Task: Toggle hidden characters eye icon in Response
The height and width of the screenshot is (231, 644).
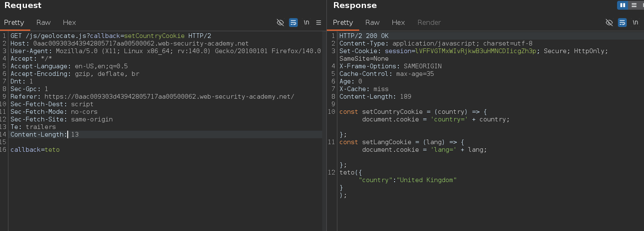Action: pyautogui.click(x=609, y=22)
